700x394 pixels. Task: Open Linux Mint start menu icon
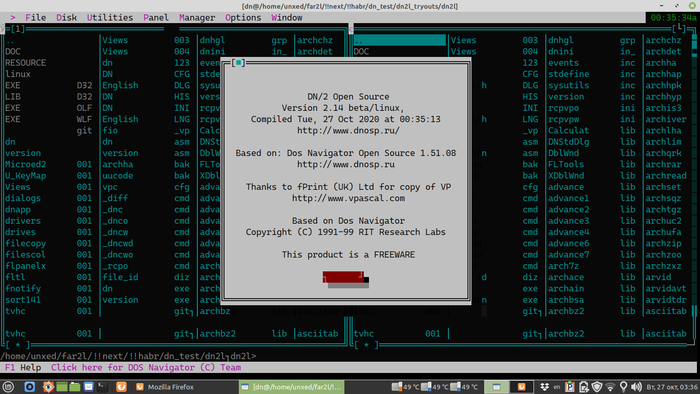(8, 387)
